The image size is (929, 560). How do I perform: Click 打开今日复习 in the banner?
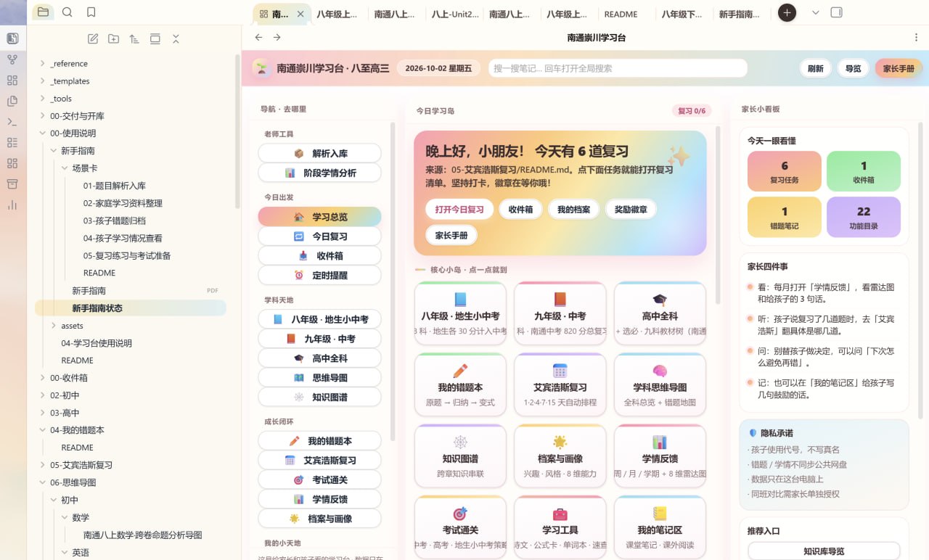point(459,209)
